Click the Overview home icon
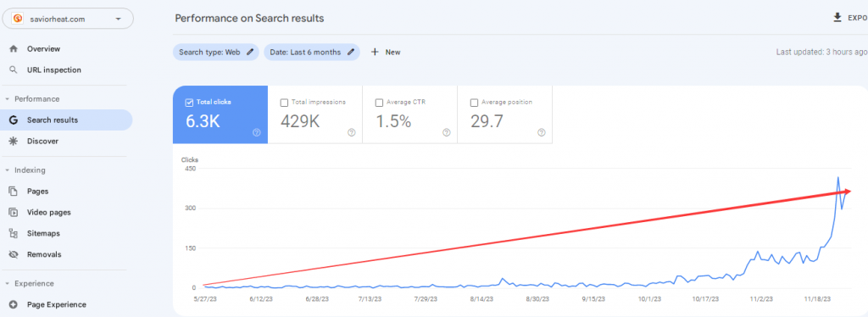 (x=14, y=48)
